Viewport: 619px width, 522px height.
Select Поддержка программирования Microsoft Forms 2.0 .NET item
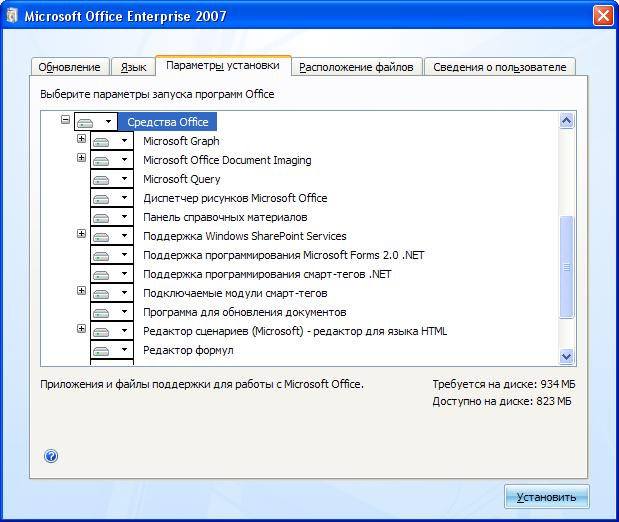click(x=283, y=255)
